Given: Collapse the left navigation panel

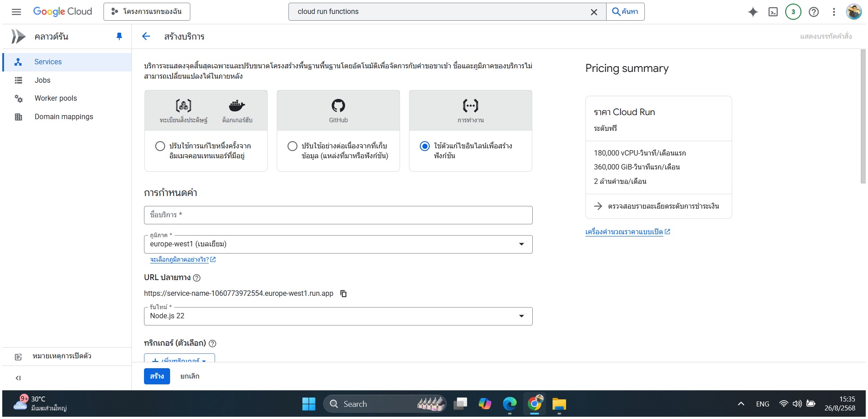Looking at the screenshot, I should click(x=18, y=378).
